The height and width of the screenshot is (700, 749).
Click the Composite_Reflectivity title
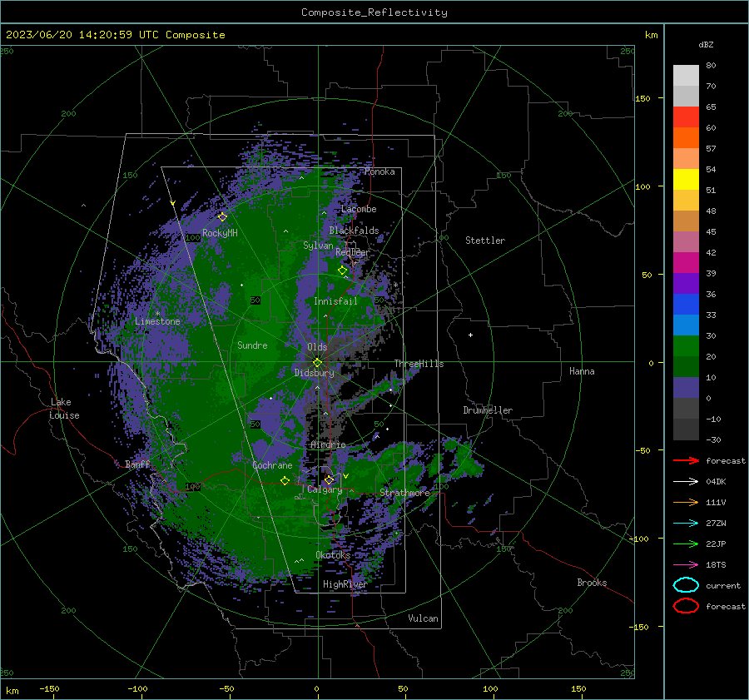[x=374, y=12]
